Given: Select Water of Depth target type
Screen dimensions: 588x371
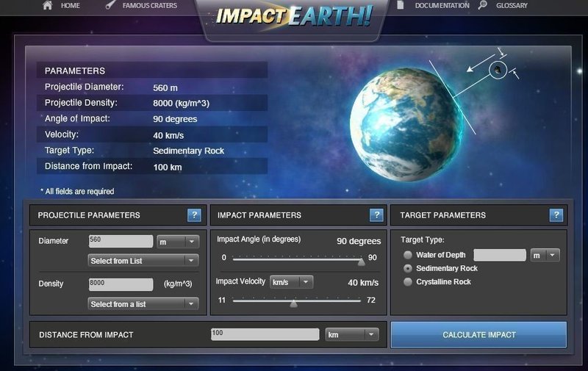Looking at the screenshot, I should click(408, 255).
